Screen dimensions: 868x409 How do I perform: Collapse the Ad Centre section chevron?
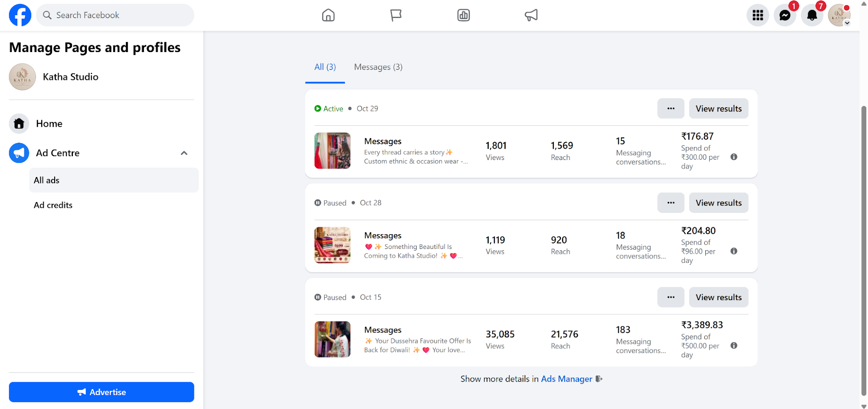point(184,153)
